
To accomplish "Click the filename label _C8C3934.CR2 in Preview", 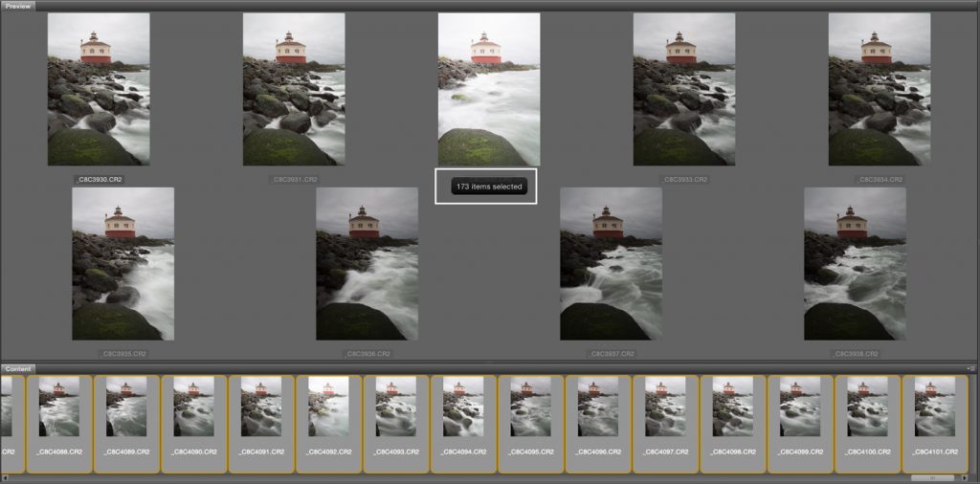I will [x=880, y=179].
